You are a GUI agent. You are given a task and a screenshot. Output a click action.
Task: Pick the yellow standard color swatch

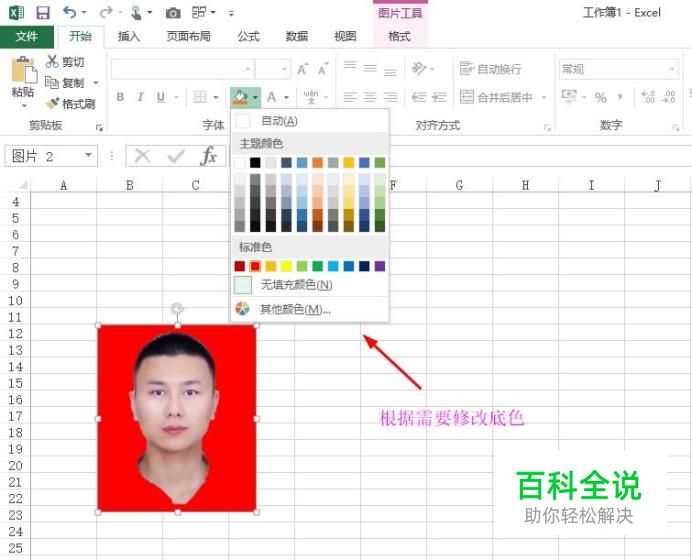(x=286, y=266)
